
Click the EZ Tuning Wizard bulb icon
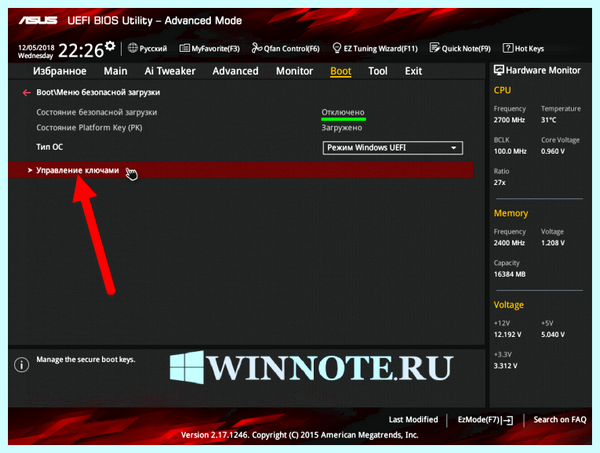tap(337, 48)
